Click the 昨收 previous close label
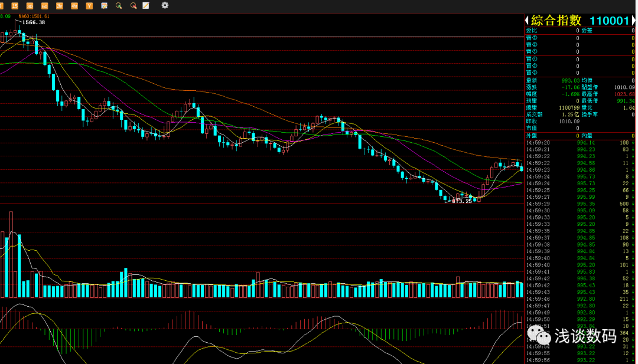Viewport: 638px width, 364px height. tap(532, 121)
